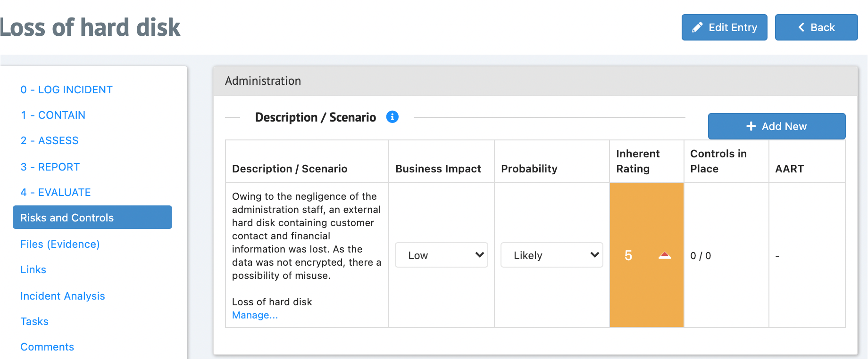Image resolution: width=868 pixels, height=359 pixels.
Task: Navigate to 3 - REPORT
Action: tap(50, 167)
